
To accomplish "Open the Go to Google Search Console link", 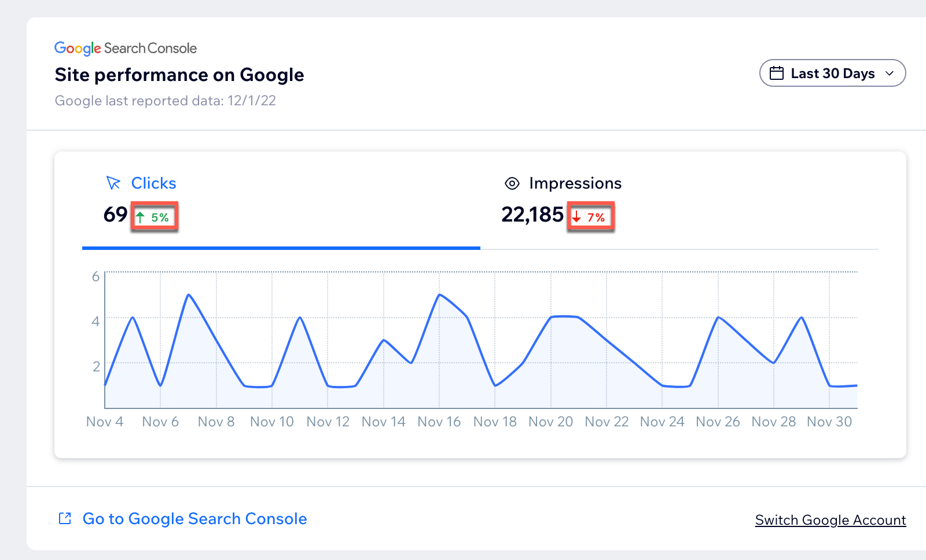I will click(x=194, y=518).
